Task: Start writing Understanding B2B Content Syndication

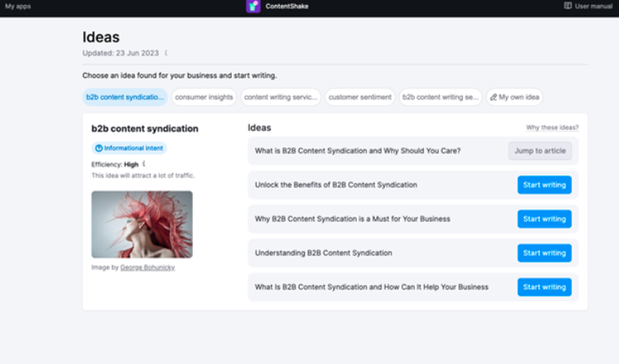Action: tap(544, 253)
